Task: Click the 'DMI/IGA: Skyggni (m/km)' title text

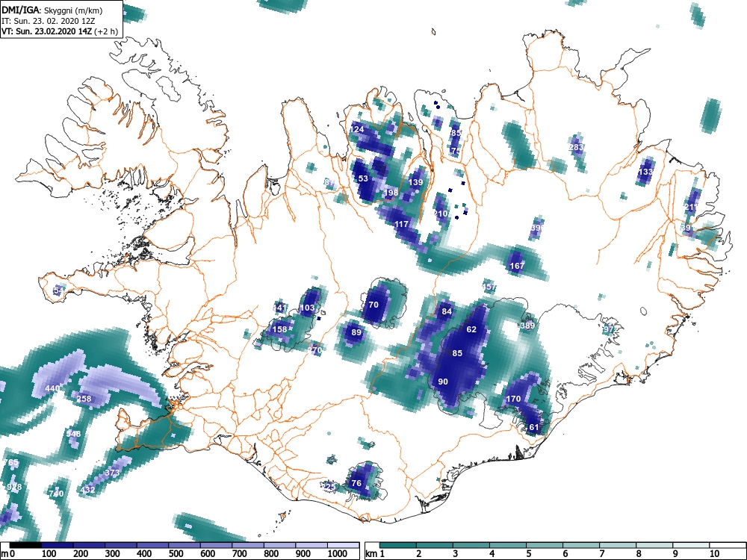Action: (x=52, y=10)
